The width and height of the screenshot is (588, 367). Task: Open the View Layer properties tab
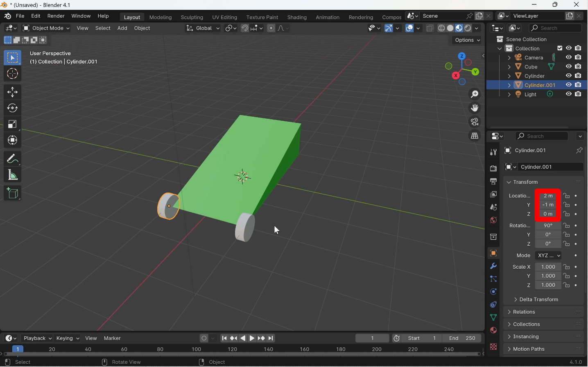click(493, 195)
